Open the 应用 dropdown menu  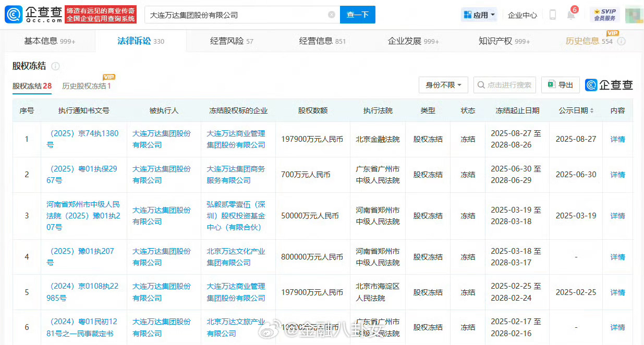tap(479, 15)
